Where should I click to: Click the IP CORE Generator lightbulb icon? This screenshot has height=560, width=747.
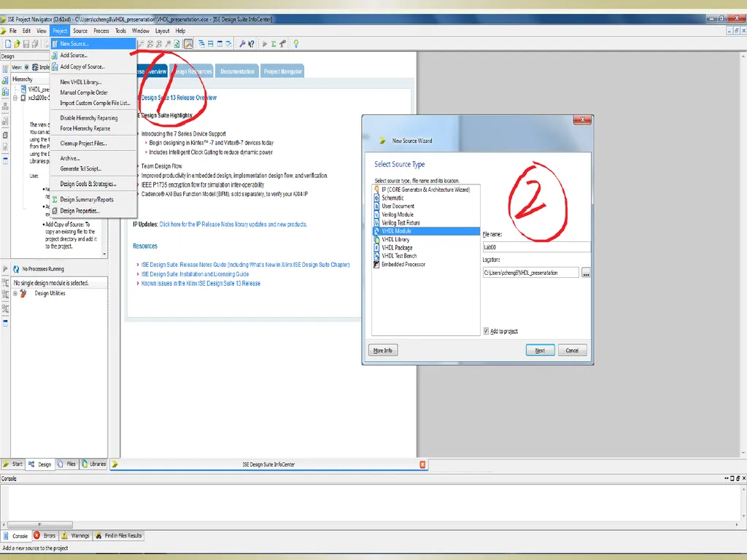(376, 190)
